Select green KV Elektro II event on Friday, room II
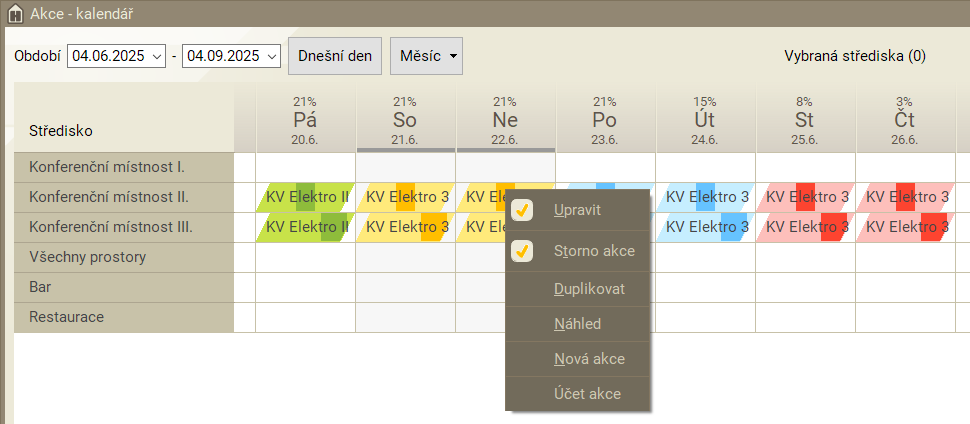Image resolution: width=970 pixels, height=424 pixels. pyautogui.click(x=305, y=197)
